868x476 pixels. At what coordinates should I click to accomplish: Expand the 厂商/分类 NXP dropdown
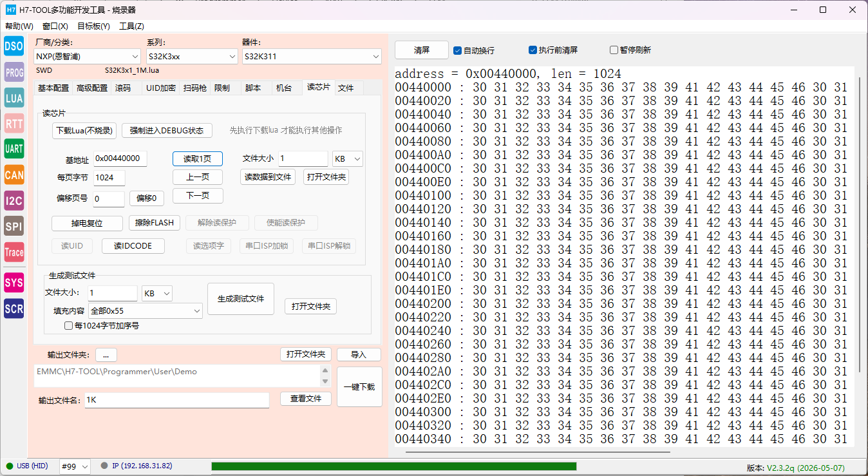pyautogui.click(x=87, y=57)
